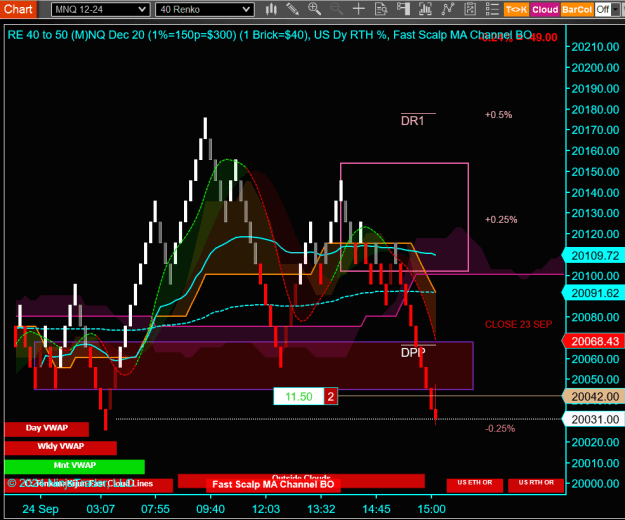Click the cyan 20109.72 price marker
The image size is (625, 520).
click(x=594, y=255)
